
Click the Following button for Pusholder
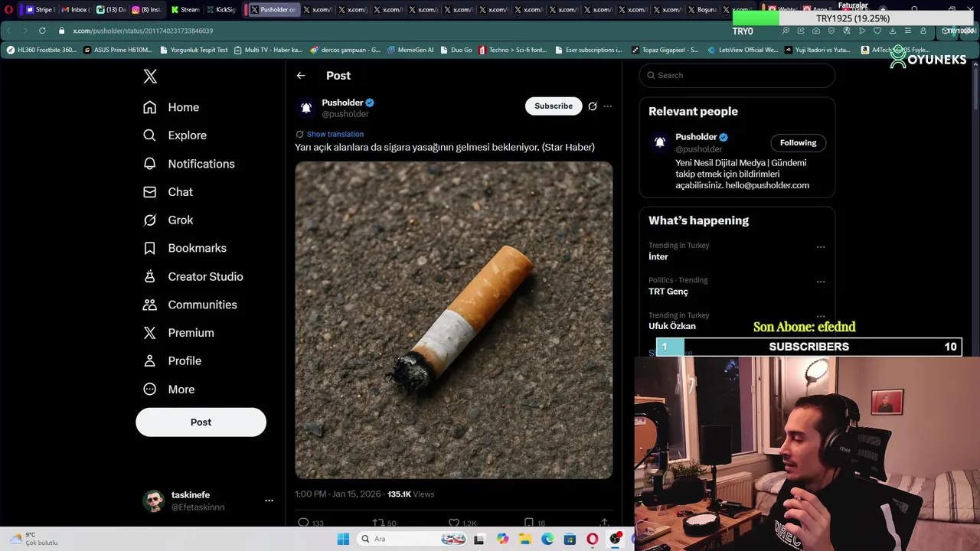(798, 142)
